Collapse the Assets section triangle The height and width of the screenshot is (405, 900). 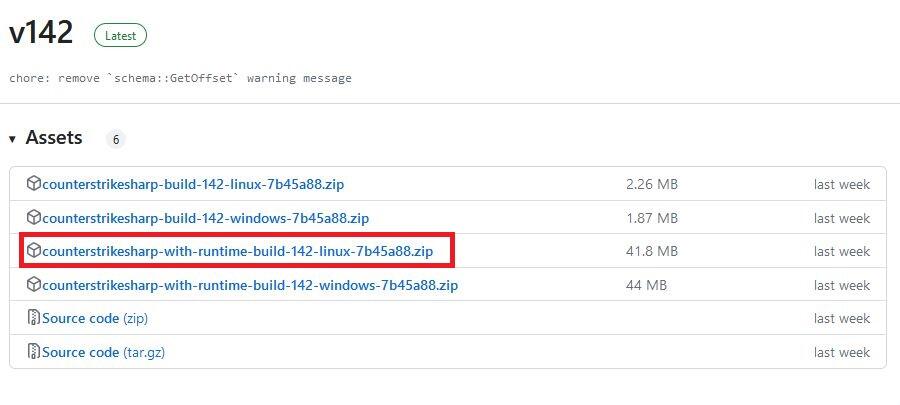(x=13, y=139)
